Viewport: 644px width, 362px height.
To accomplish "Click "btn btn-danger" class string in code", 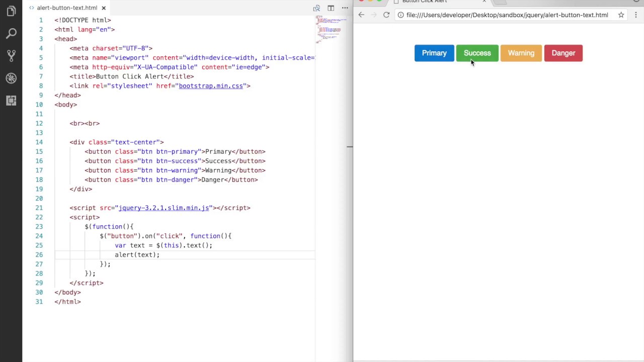I will point(169,179).
